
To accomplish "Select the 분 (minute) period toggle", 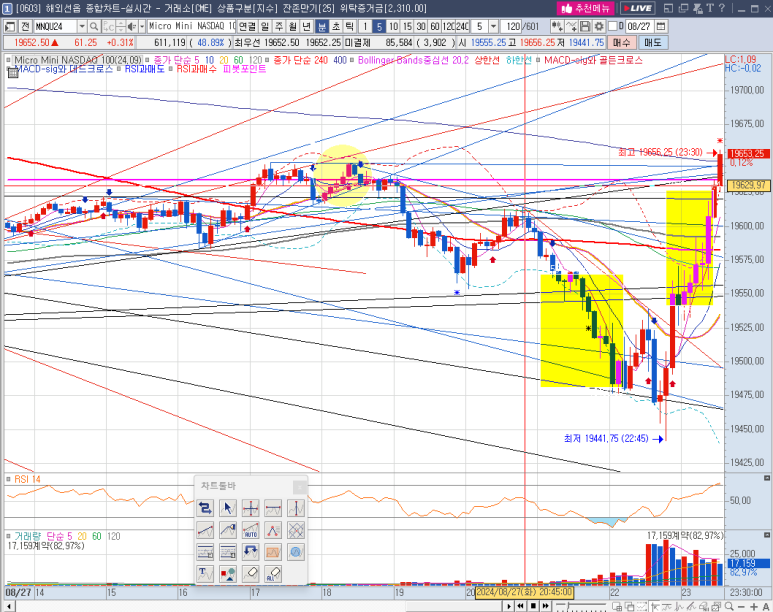I will pos(321,27).
